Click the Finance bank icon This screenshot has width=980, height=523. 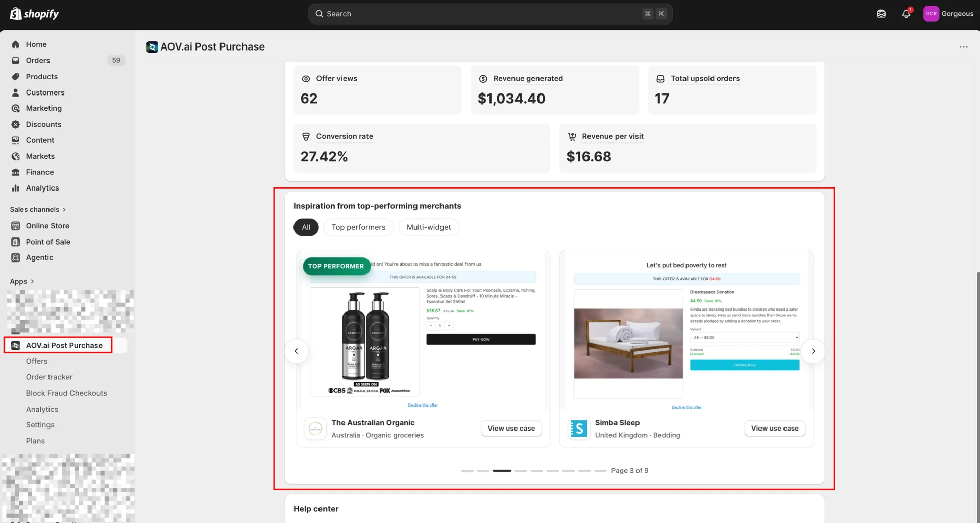click(x=16, y=172)
